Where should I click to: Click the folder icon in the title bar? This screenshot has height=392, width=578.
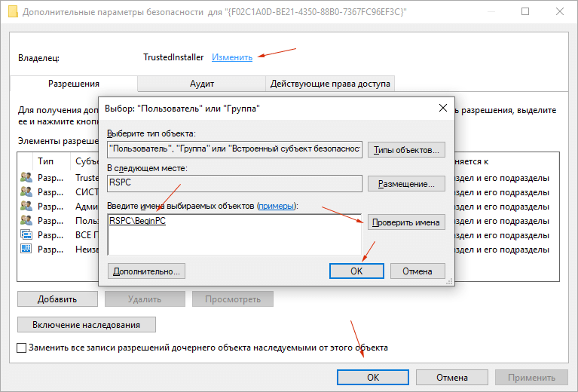coord(13,12)
